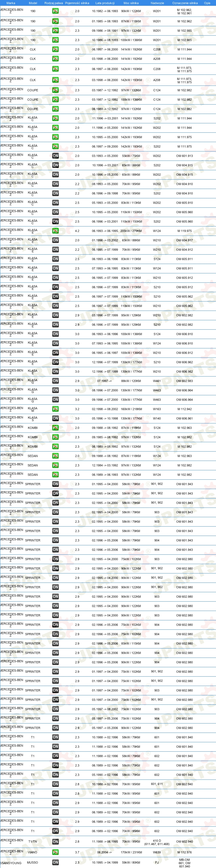Click the Rodzaj paliwa column header
The image size is (216, 868).
[54, 3]
